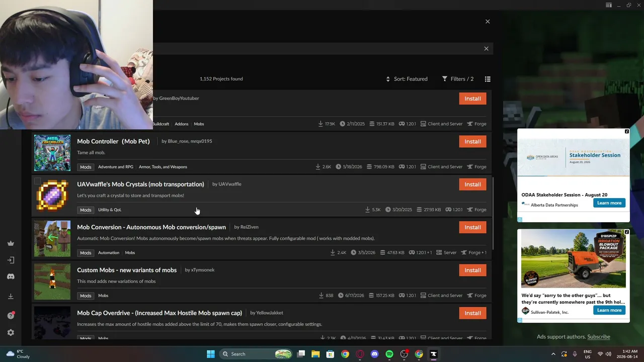
Task: Open Spotify from the taskbar
Action: click(389, 354)
